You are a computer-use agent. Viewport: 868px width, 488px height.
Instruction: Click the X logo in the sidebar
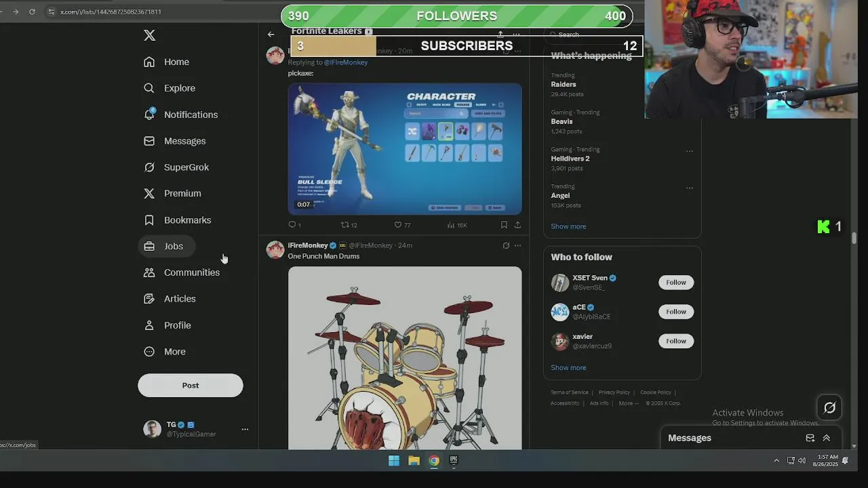point(150,35)
